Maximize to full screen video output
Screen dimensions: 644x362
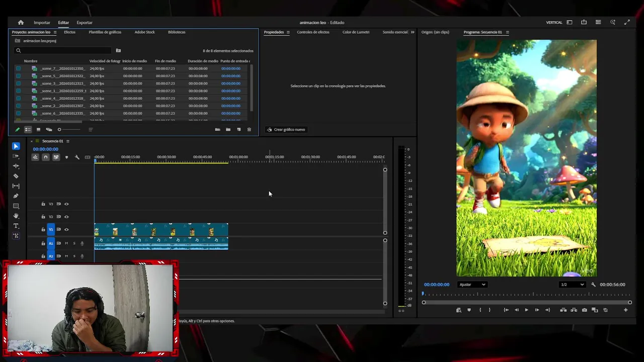click(x=627, y=23)
